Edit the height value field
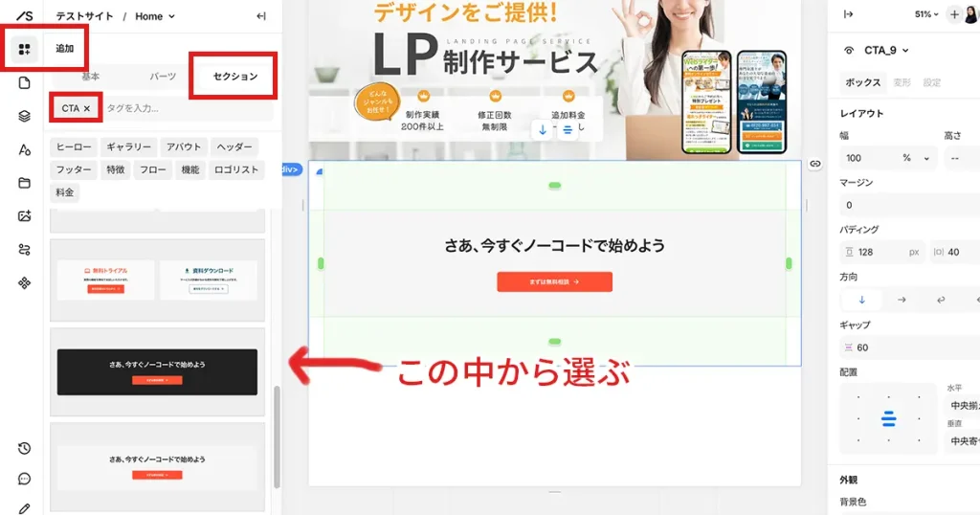This screenshot has height=515, width=980. [x=962, y=158]
